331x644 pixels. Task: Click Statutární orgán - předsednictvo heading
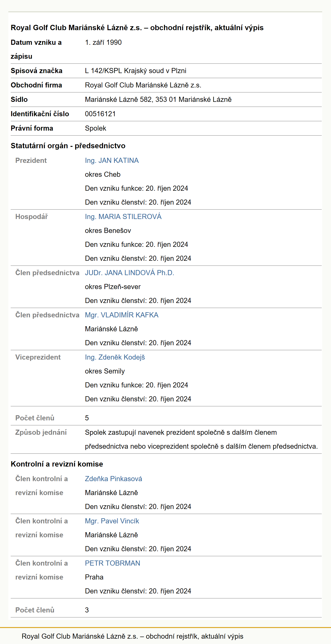pos(68,146)
